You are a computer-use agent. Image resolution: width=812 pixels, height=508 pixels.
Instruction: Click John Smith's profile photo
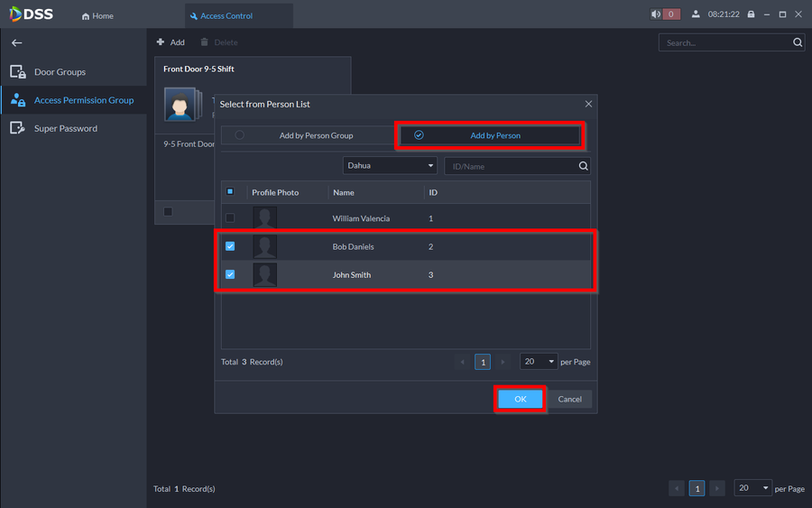[x=264, y=275]
